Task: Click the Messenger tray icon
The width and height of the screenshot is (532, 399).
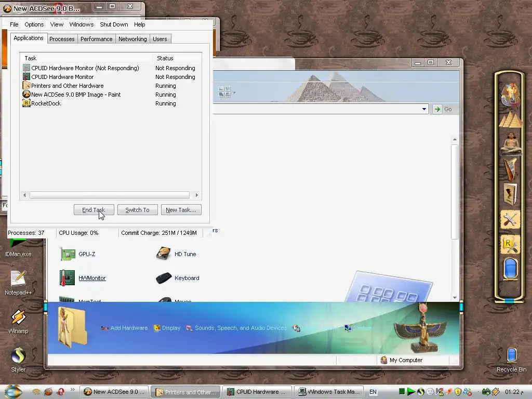Action: click(467, 392)
